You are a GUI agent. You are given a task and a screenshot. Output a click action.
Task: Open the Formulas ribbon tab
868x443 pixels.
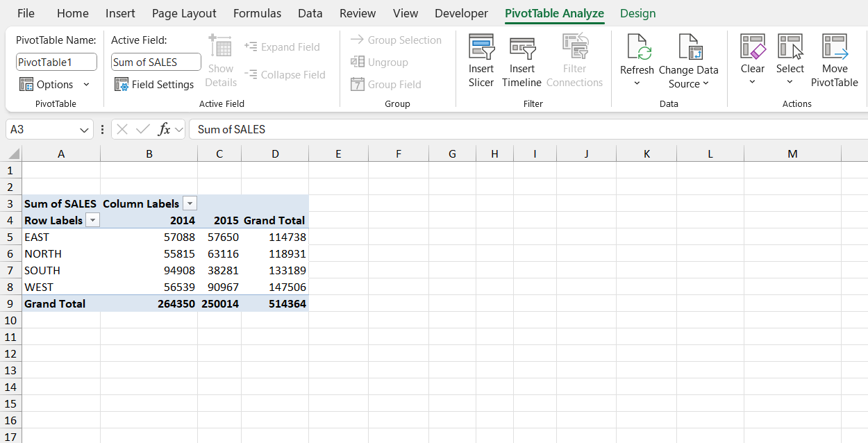[x=257, y=13]
